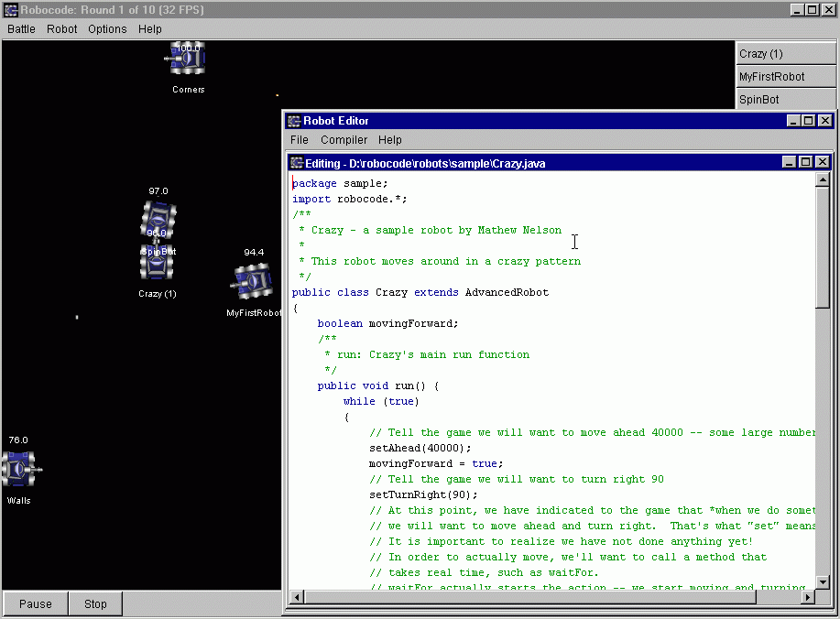Click the 'It is important to realize' comment

(x=562, y=541)
